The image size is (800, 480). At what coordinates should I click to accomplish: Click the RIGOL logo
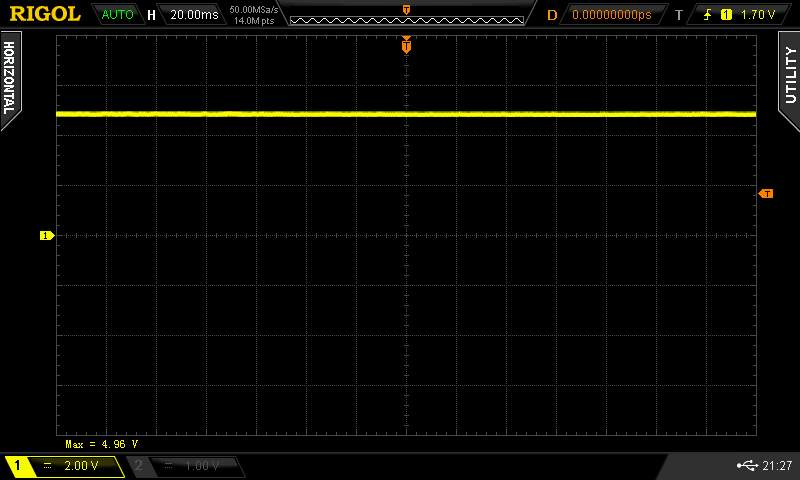coord(45,14)
